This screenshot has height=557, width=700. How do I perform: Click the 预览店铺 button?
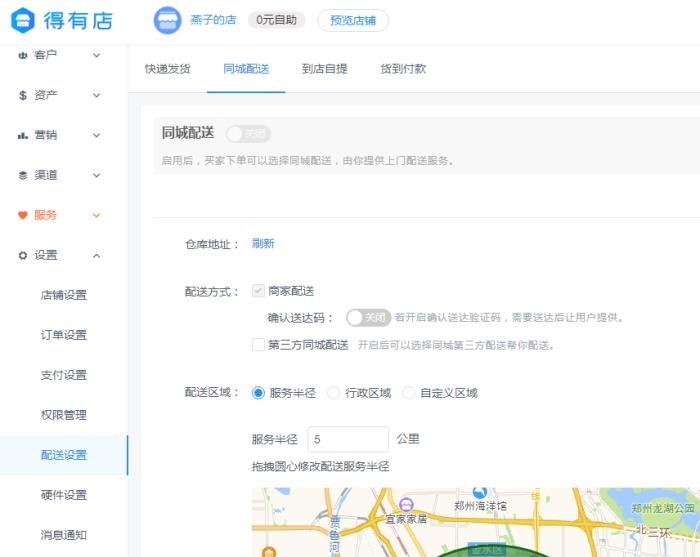pyautogui.click(x=353, y=21)
